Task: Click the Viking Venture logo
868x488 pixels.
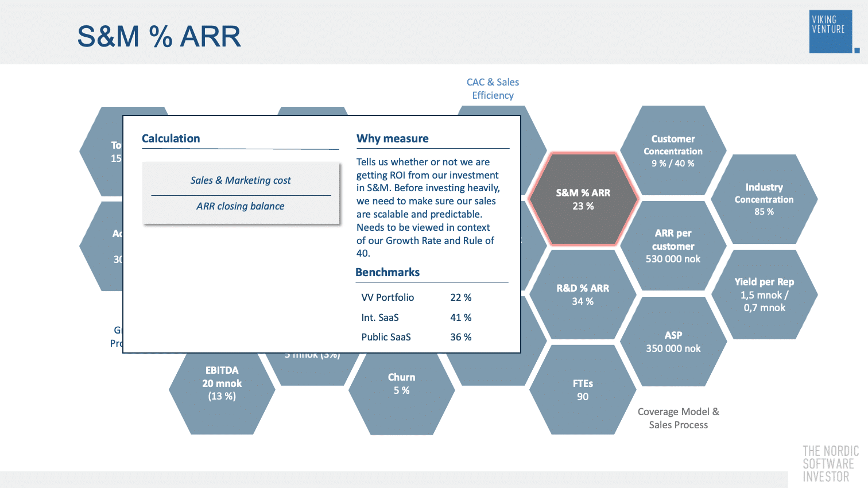Action: [833, 32]
